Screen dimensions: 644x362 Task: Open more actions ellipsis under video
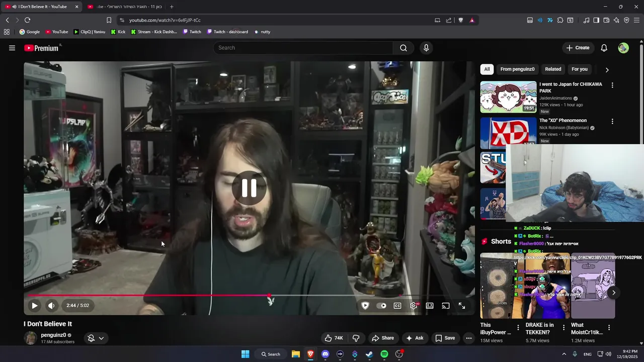click(469, 338)
